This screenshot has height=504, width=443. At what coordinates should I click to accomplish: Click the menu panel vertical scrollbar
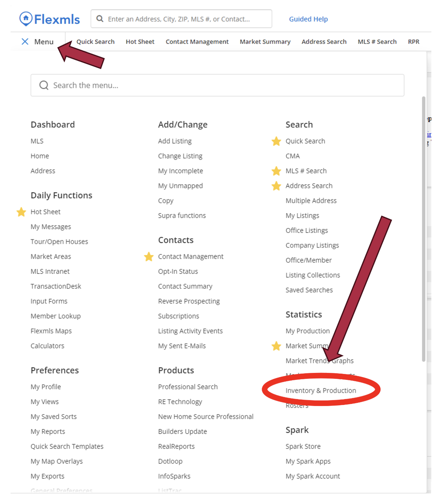point(424,229)
